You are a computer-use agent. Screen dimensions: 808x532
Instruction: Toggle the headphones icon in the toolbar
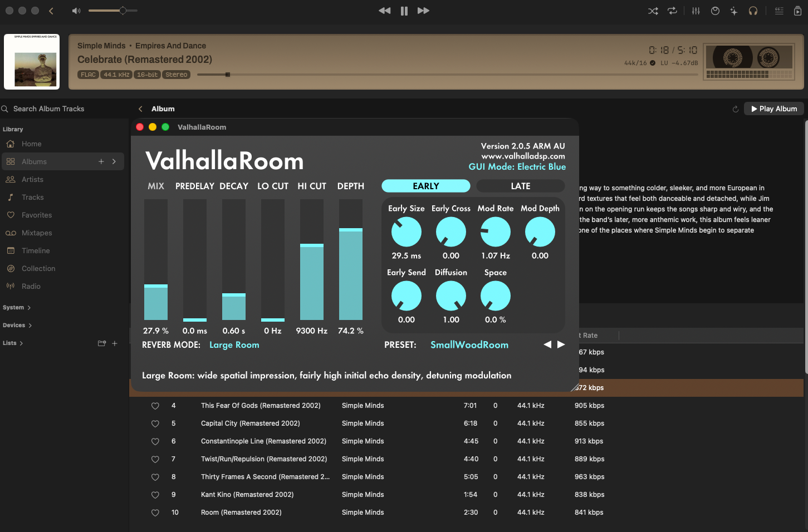click(x=753, y=11)
